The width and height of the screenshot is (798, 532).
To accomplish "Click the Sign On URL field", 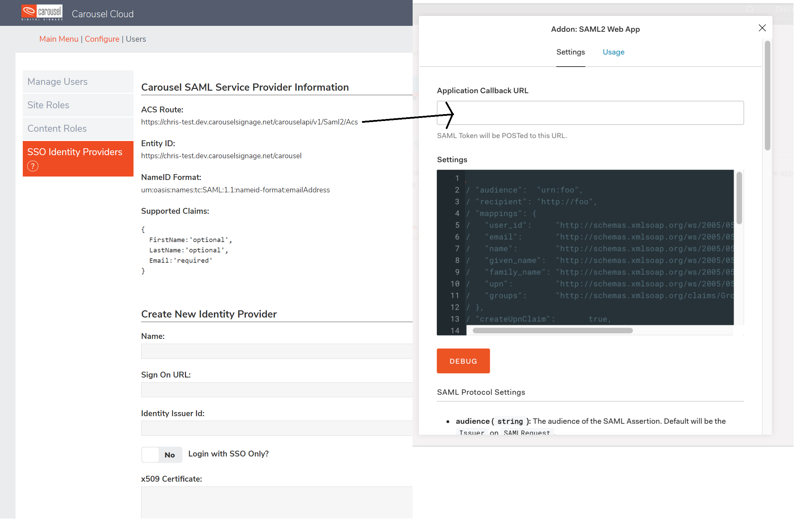I will pos(276,390).
